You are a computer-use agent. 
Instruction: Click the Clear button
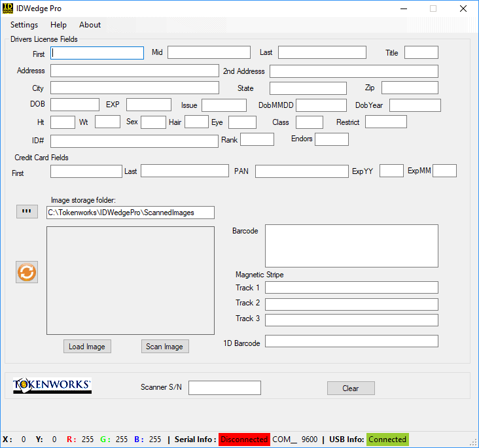pos(351,388)
